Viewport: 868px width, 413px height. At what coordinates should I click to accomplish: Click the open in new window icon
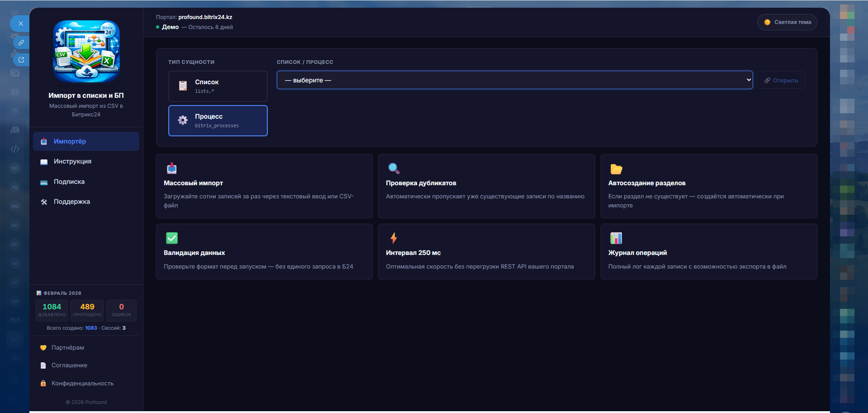[21, 60]
